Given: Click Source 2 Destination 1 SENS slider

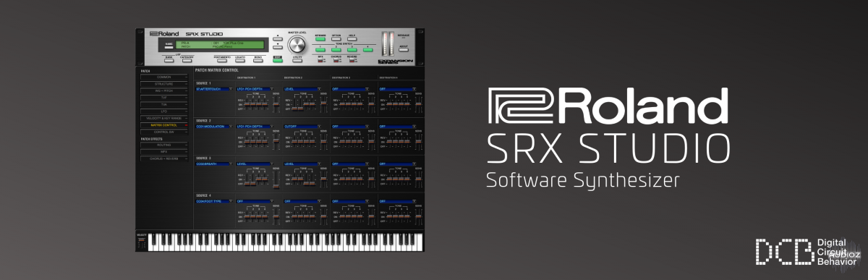Looking at the screenshot, I should [276, 142].
